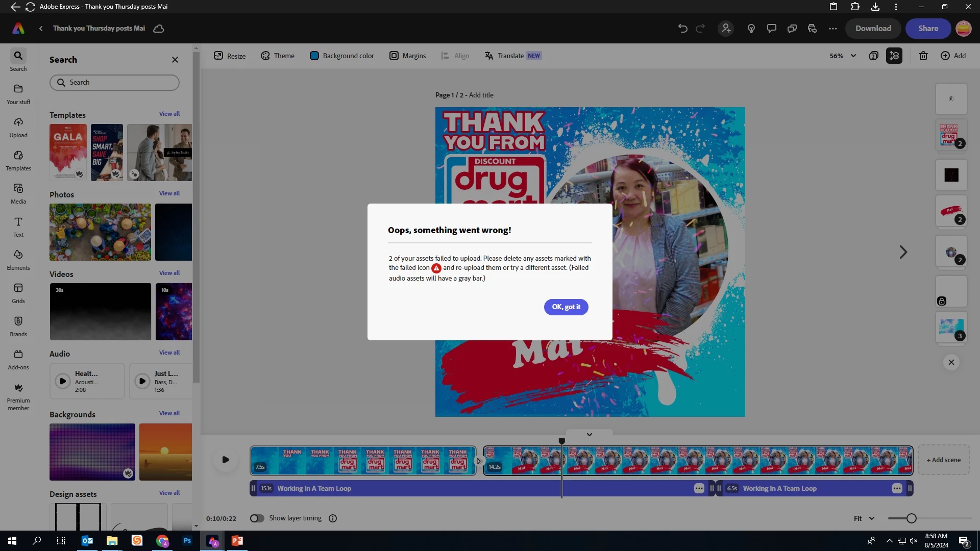This screenshot has width=980, height=551.
Task: Click the Translate tool
Action: [511, 56]
